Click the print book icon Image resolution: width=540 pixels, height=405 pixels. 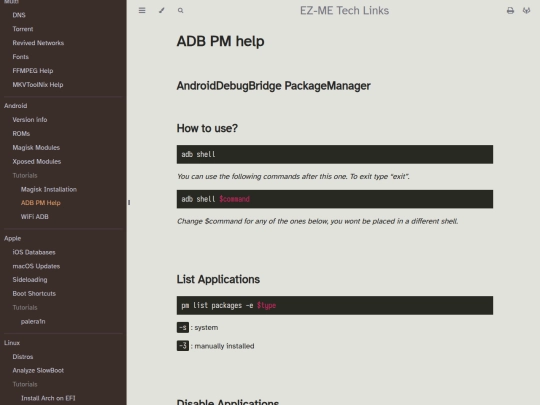(x=510, y=11)
